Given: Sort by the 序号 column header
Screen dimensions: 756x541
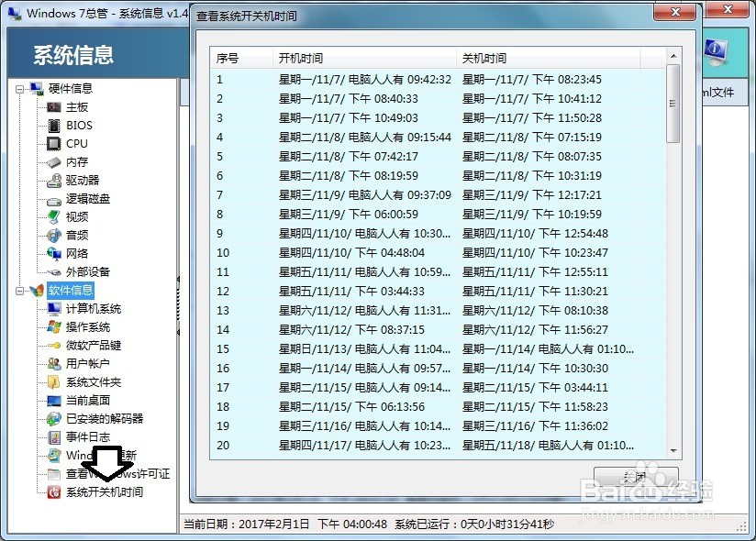Looking at the screenshot, I should 241,59.
